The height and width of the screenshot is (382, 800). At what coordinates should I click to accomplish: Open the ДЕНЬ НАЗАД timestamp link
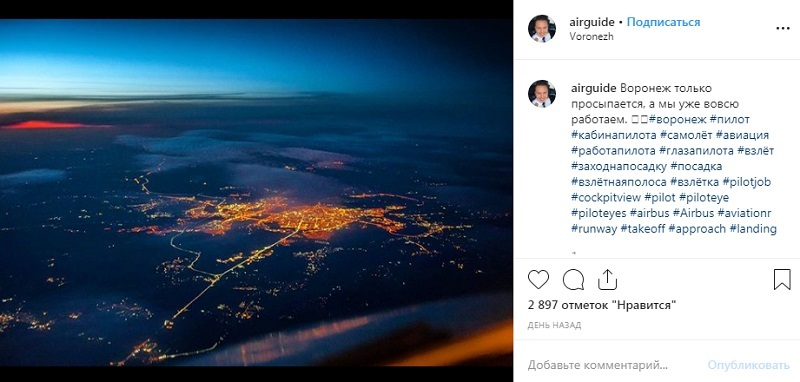pyautogui.click(x=554, y=325)
